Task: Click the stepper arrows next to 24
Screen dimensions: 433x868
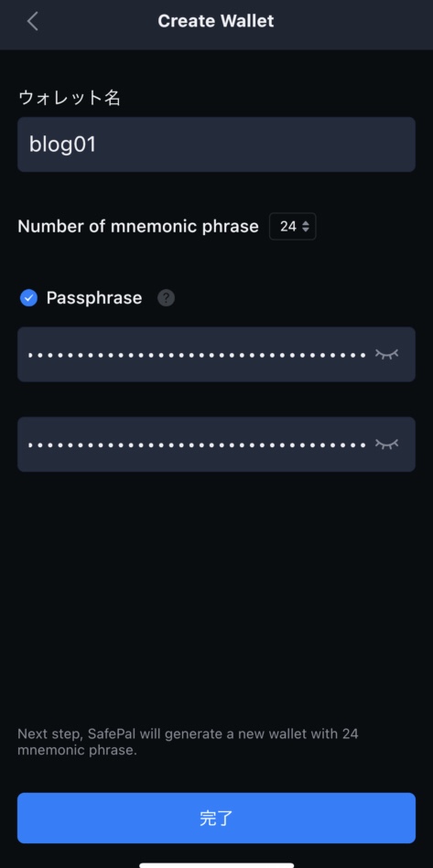Action: (x=306, y=227)
